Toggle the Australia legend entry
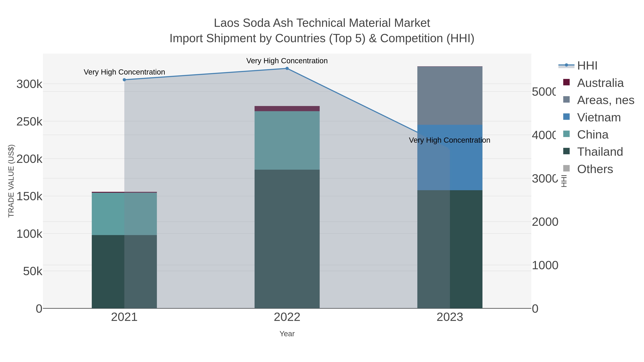Image resolution: width=644 pixels, height=362 pixels. [594, 83]
